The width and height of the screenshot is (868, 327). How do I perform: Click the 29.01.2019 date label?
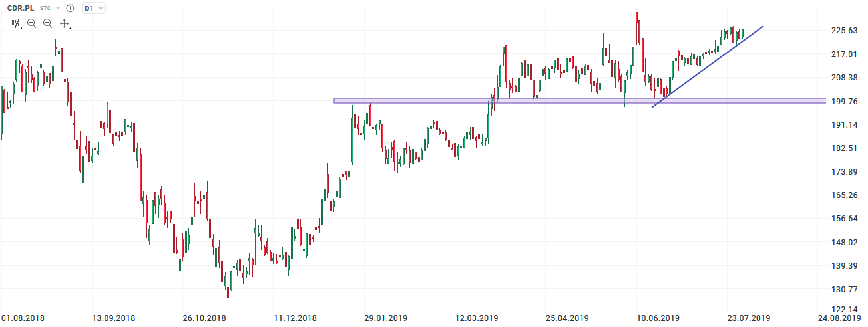[x=385, y=318]
